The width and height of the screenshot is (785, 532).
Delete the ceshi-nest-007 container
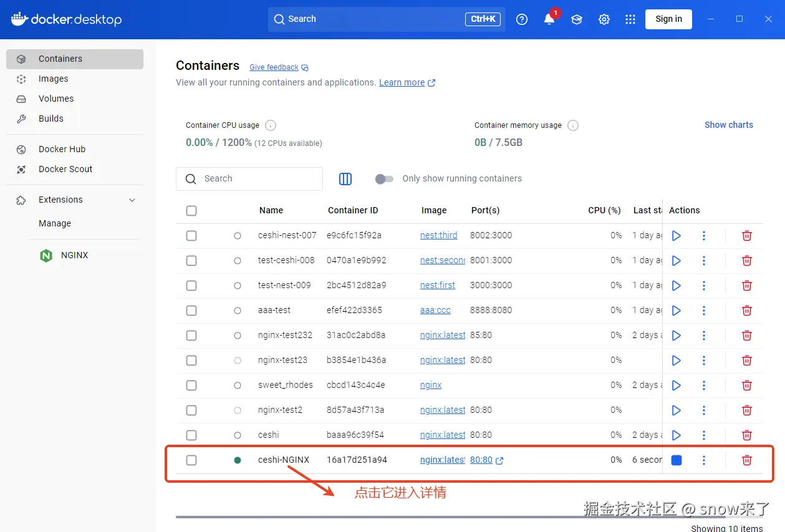tap(746, 236)
